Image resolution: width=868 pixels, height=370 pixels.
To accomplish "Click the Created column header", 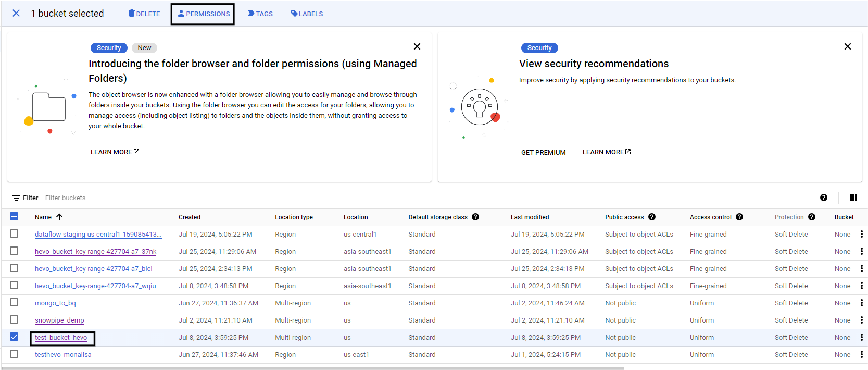I will click(x=190, y=217).
